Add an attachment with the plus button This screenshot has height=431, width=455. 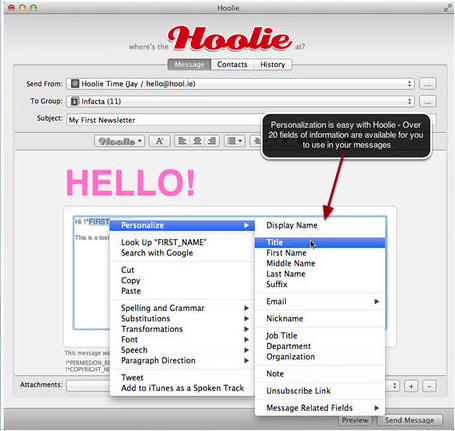(x=411, y=386)
